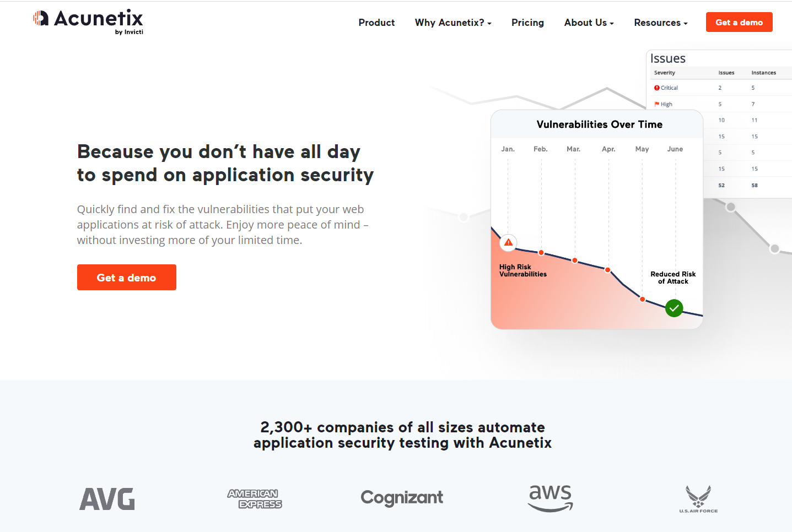Click the 'May' month label on chart

[x=642, y=149]
